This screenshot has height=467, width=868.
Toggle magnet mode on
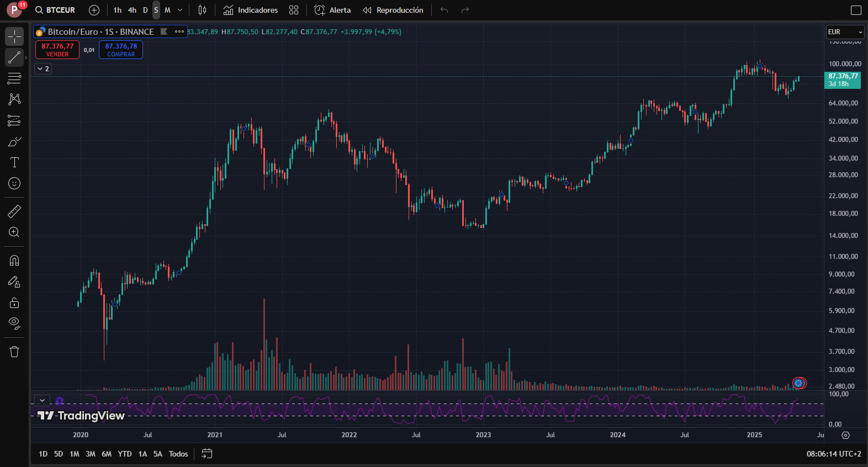click(x=14, y=261)
